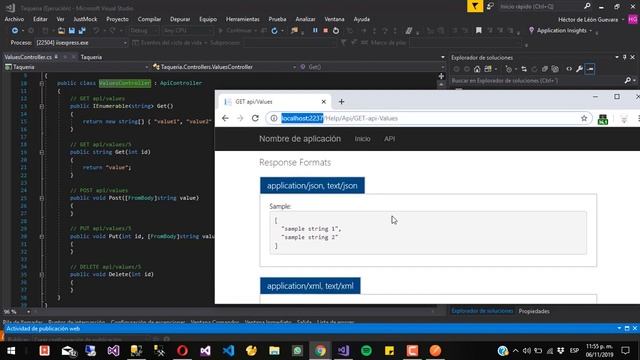Open Solution Explorer properties wrench icon
Screen dimensions: 640x360
(579, 69)
